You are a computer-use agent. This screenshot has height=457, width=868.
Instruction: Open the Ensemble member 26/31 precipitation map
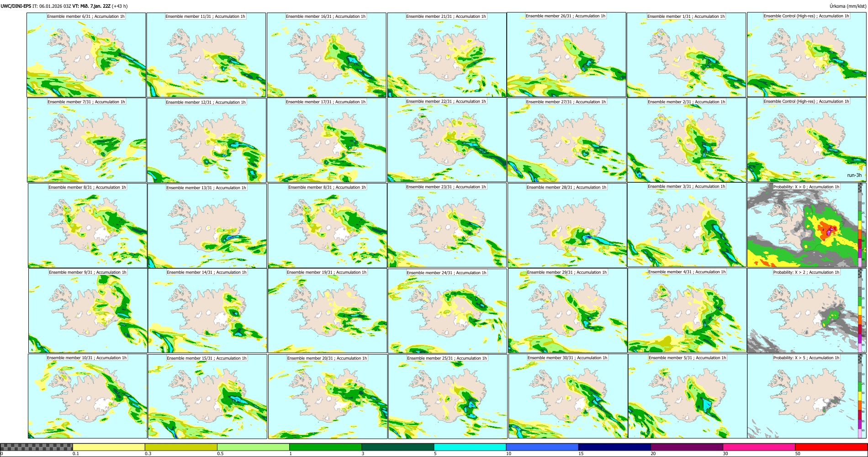566,54
